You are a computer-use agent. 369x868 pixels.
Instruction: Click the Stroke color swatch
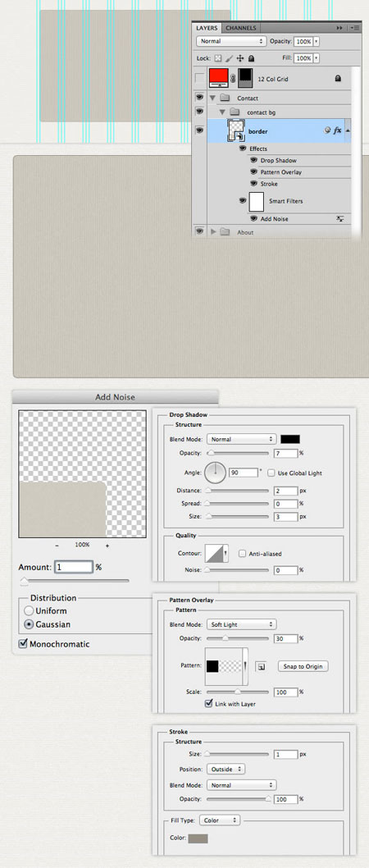click(198, 838)
